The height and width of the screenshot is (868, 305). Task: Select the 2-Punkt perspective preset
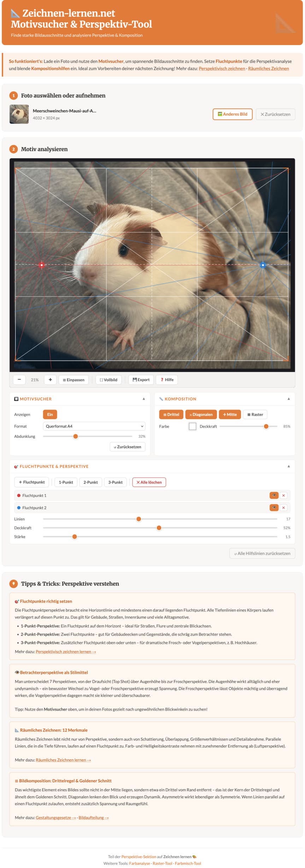[90, 482]
